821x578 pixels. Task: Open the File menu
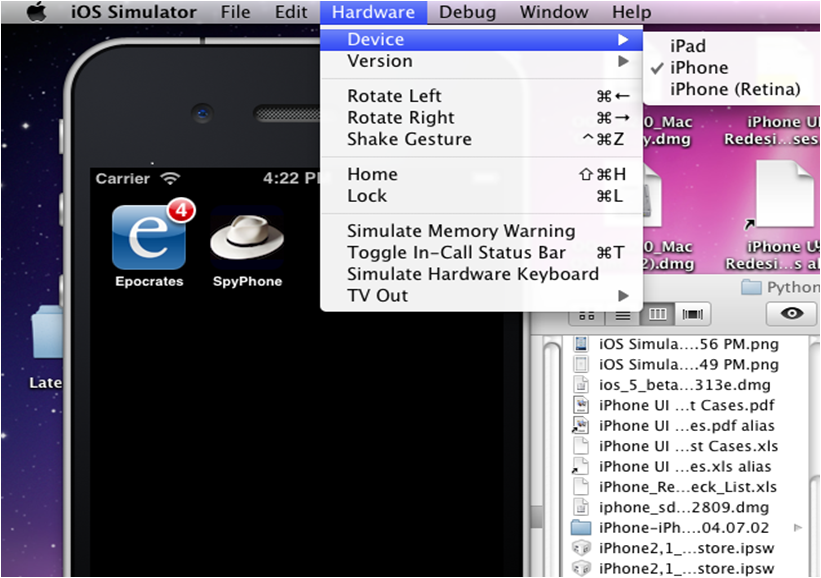(235, 12)
